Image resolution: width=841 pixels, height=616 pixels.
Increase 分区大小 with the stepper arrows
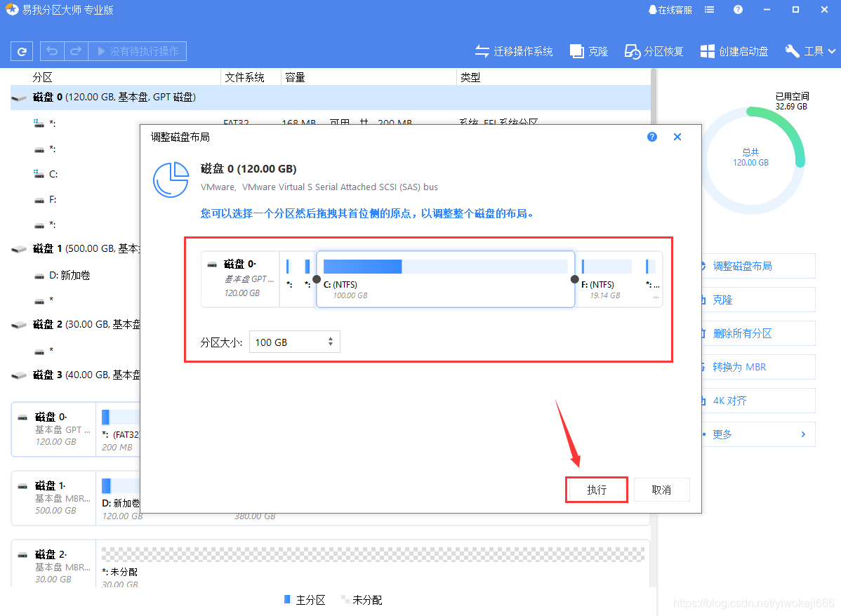click(329, 339)
